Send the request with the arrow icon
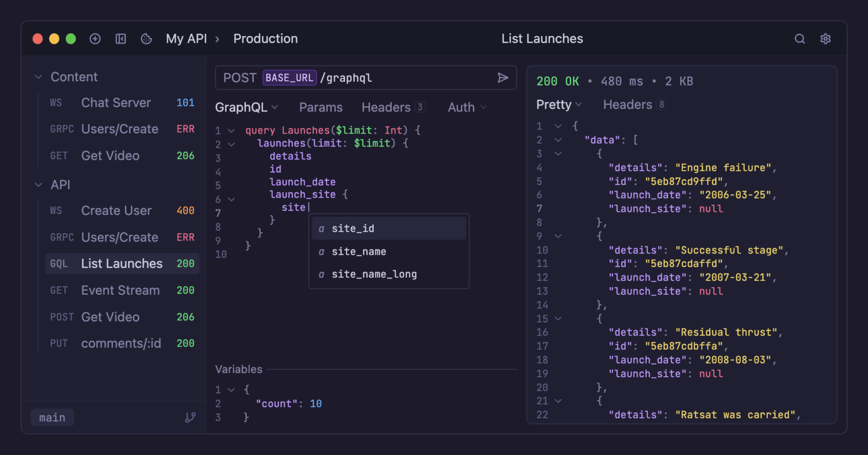Image resolution: width=868 pixels, height=455 pixels. tap(503, 78)
